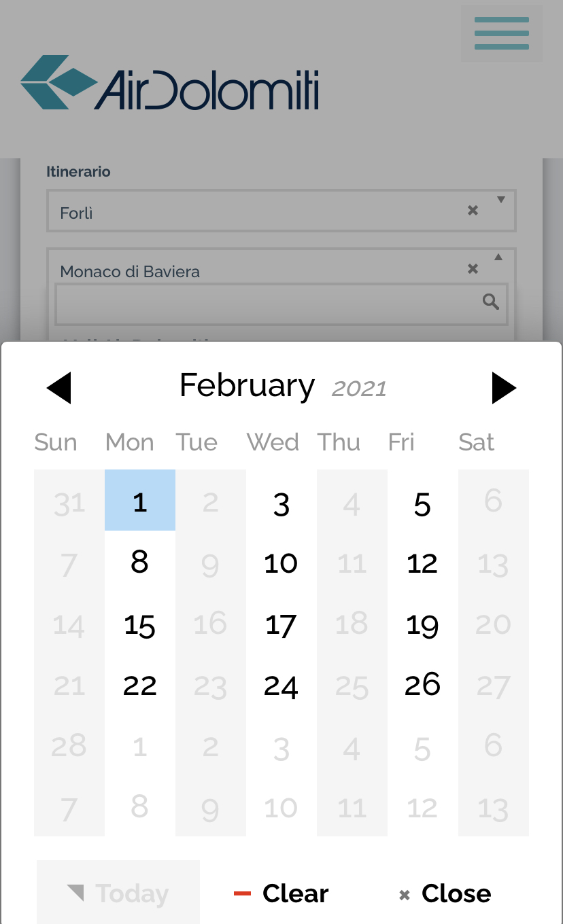563x924 pixels.
Task: Click the Air Dolomiti logo
Action: pos(170,83)
